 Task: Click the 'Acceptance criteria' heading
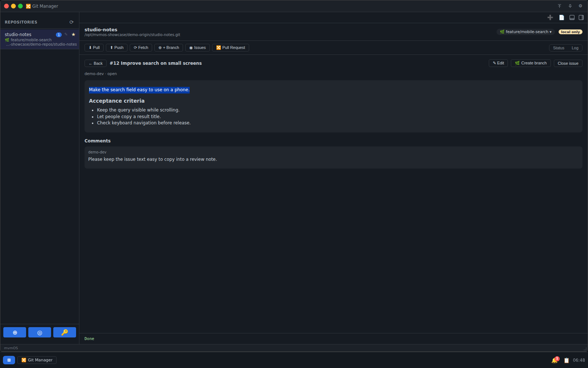[x=116, y=101]
